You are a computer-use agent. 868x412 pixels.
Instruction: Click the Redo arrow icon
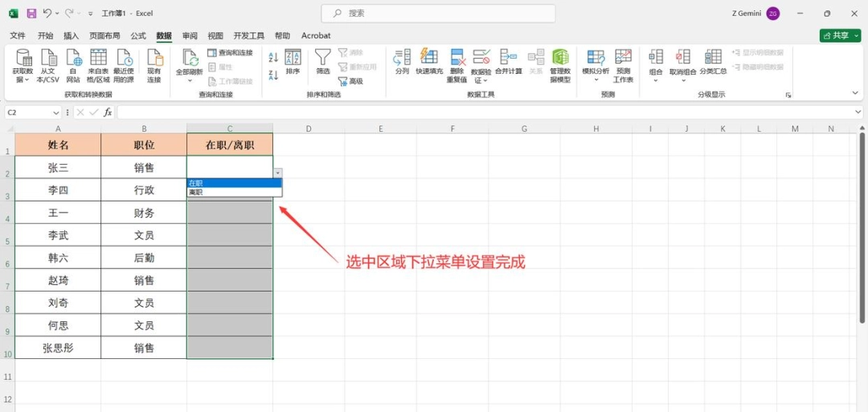68,14
